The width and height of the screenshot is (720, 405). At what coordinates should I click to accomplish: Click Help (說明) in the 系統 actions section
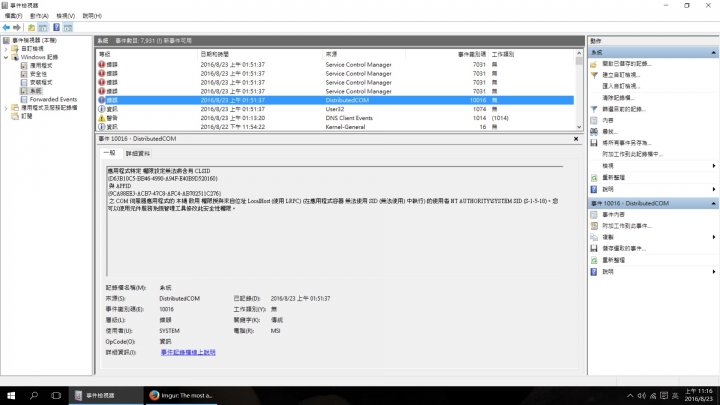click(x=608, y=189)
